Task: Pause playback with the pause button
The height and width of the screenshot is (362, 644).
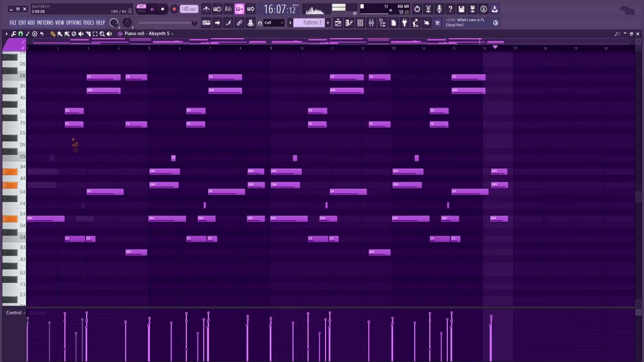Action: (x=152, y=9)
